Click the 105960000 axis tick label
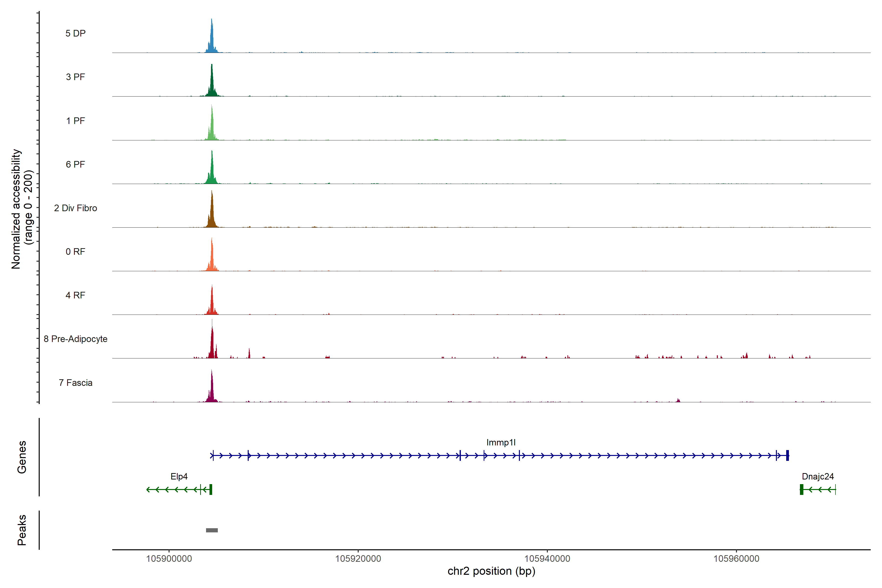This screenshot has width=882, height=588. (736, 559)
